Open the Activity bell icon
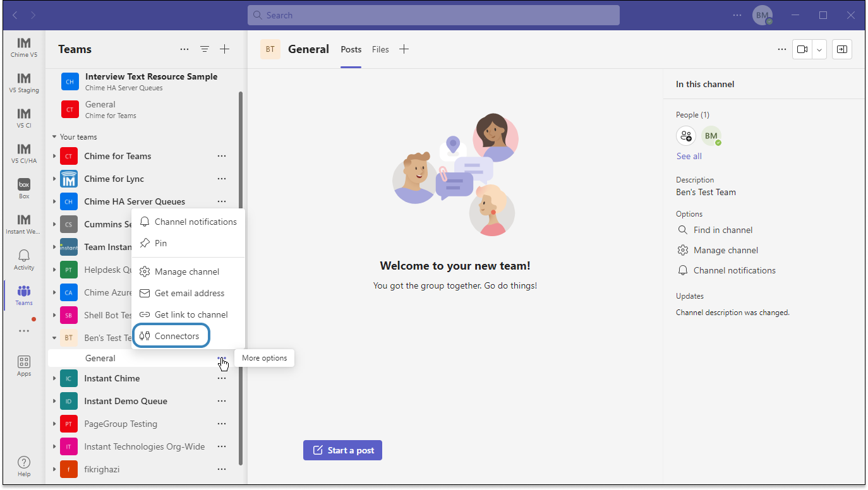 [x=24, y=260]
